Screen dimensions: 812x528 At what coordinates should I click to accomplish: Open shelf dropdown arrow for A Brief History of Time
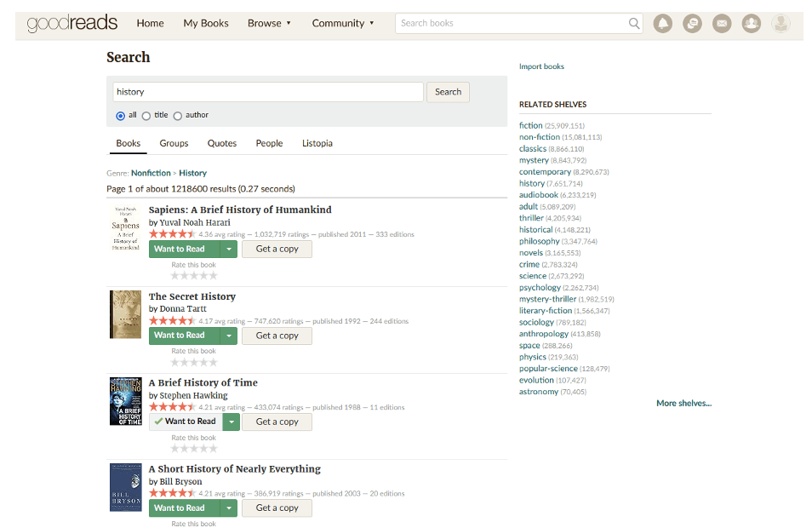[231, 422]
